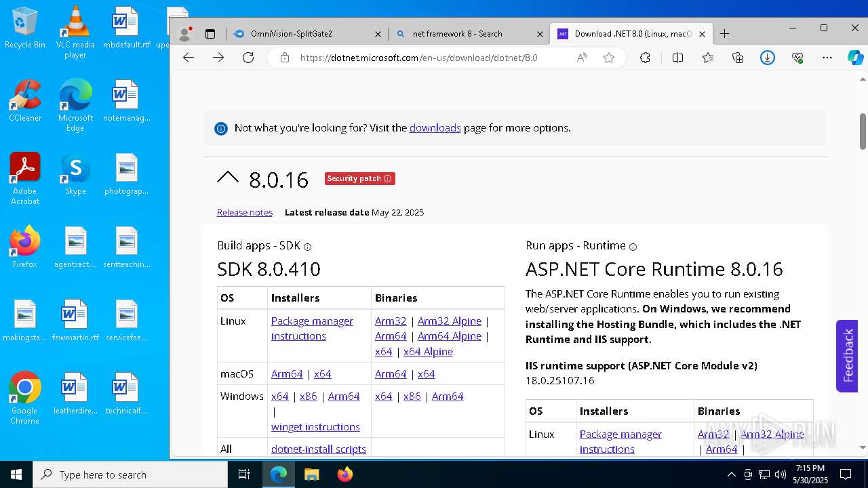Open Adobe Acrobat desktop shortcut
The width and height of the screenshot is (868, 488).
pyautogui.click(x=25, y=179)
